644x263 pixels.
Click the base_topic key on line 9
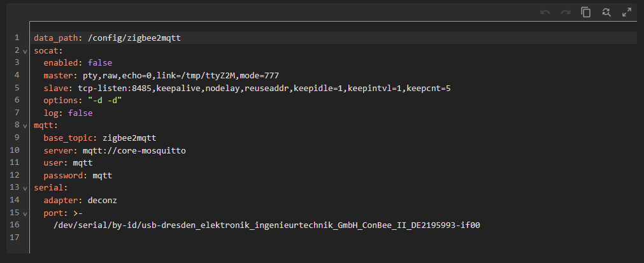70,138
